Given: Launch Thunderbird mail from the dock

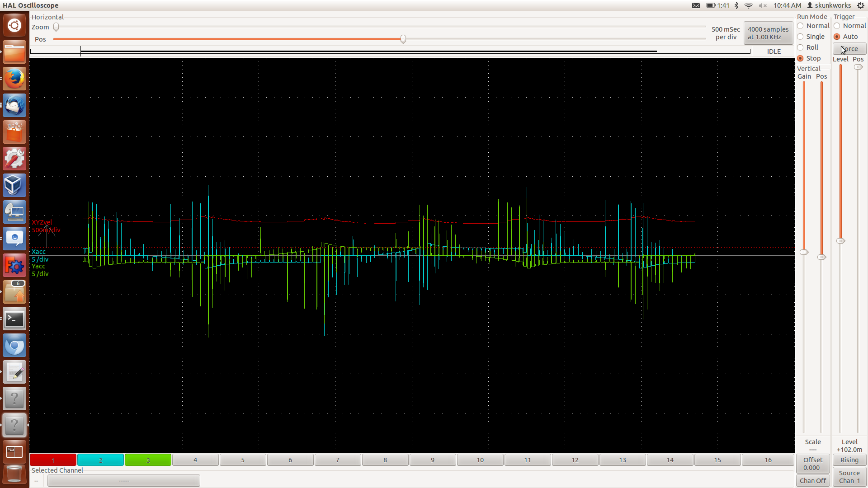Looking at the screenshot, I should (14, 105).
